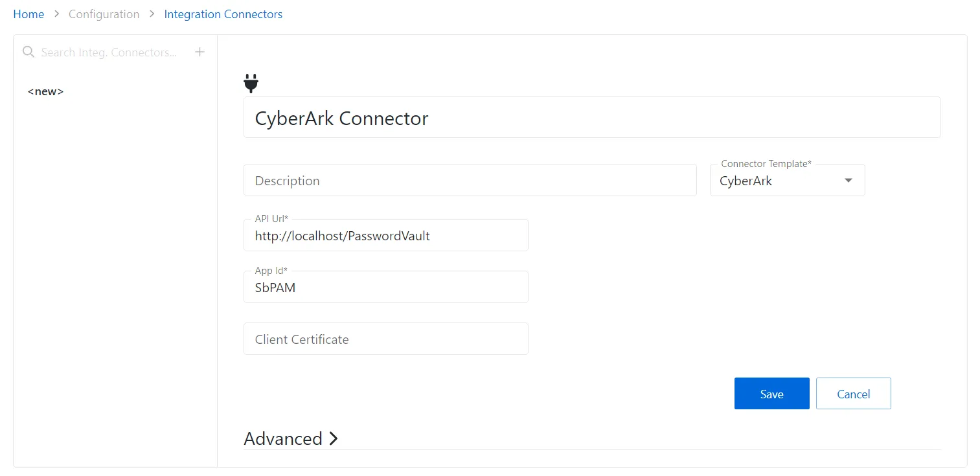This screenshot has width=980, height=476.
Task: Open the Connector Template dropdown
Action: [x=787, y=180]
